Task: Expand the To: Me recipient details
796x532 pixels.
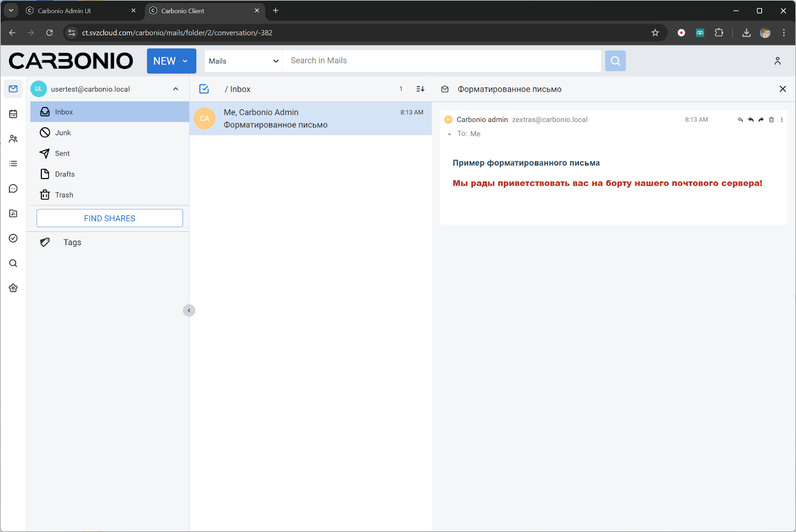Action: [449, 134]
